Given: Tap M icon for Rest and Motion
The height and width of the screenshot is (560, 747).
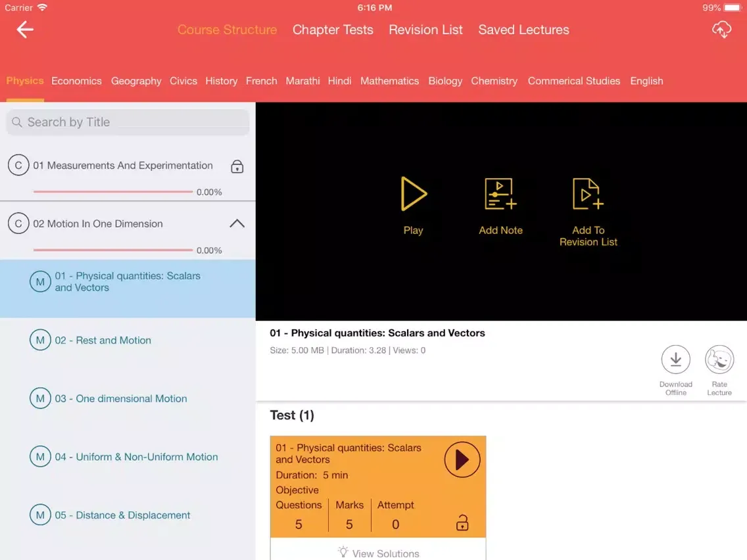Looking at the screenshot, I should (40, 340).
